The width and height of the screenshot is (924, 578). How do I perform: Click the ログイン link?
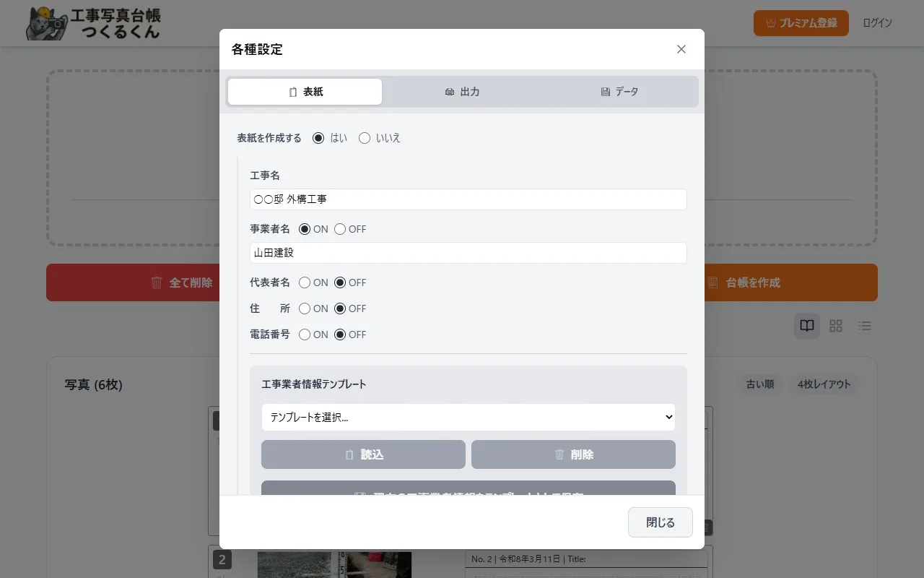(877, 22)
